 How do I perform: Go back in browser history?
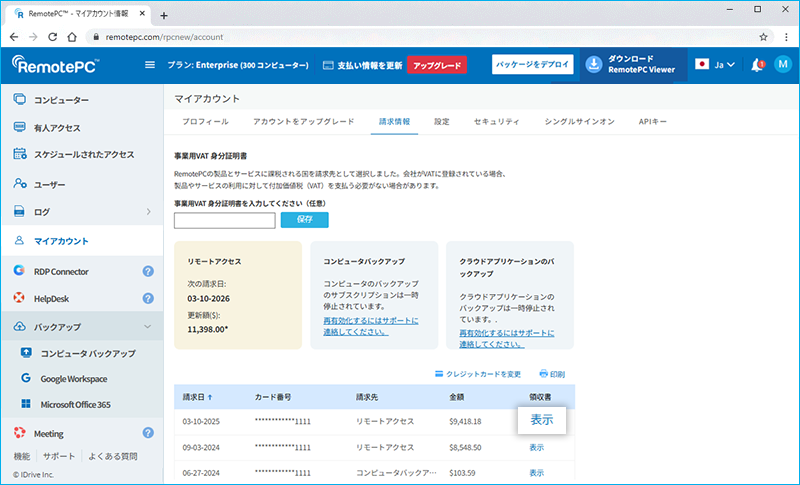(14, 37)
